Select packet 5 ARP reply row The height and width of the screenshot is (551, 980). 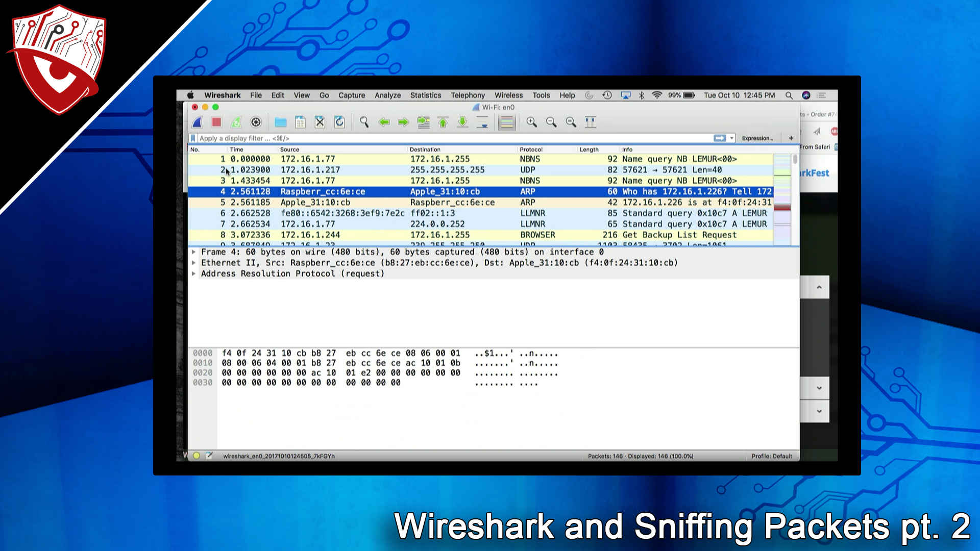pyautogui.click(x=481, y=203)
